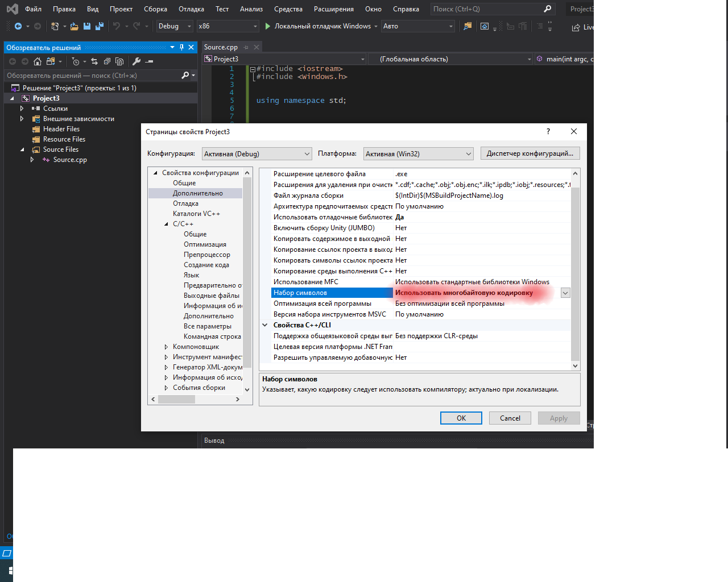
Task: Select Каталоги VC++ tree item
Action: (196, 214)
